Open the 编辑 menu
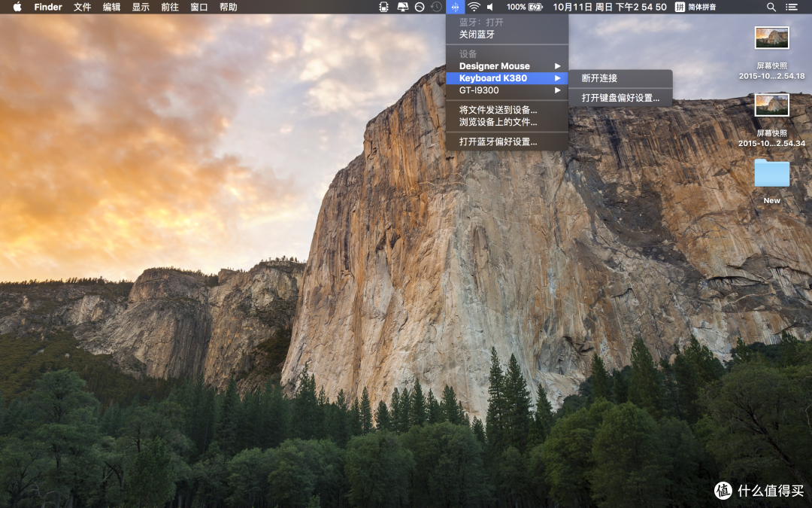Viewport: 812px width, 508px height. [x=111, y=7]
